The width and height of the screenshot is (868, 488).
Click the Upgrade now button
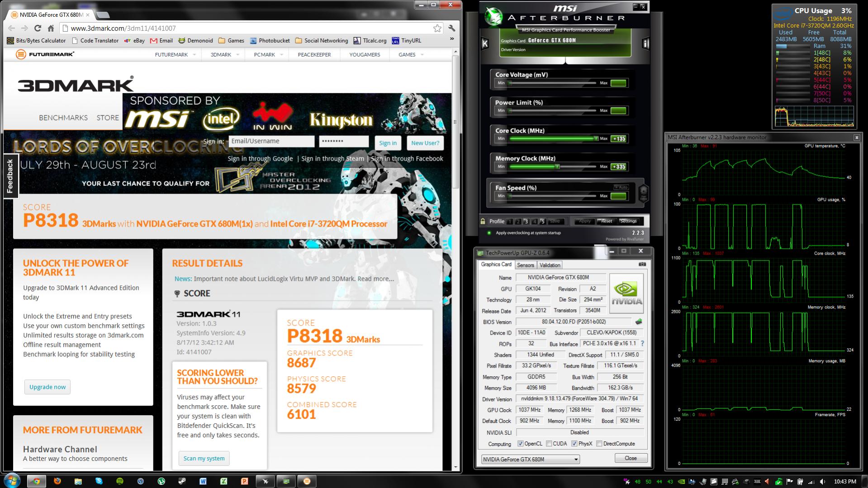[x=47, y=387]
